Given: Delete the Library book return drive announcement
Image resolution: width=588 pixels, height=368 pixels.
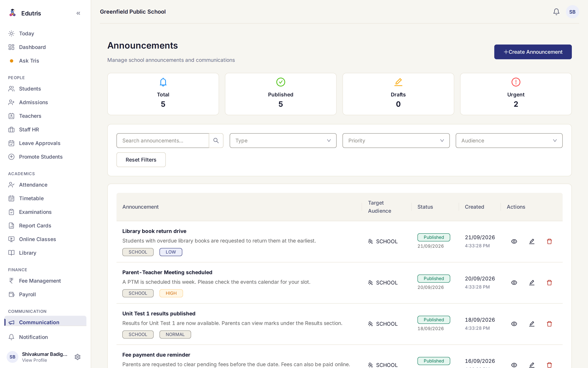Looking at the screenshot, I should click(x=549, y=241).
